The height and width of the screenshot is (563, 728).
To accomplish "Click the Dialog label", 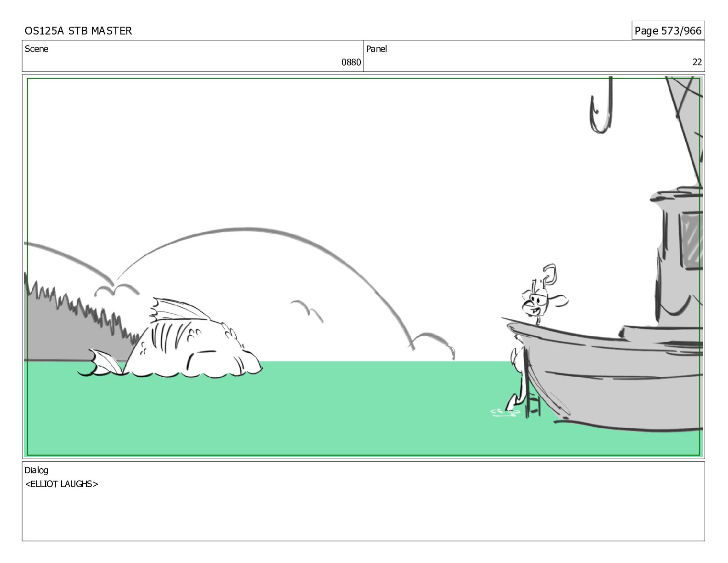I will (36, 470).
